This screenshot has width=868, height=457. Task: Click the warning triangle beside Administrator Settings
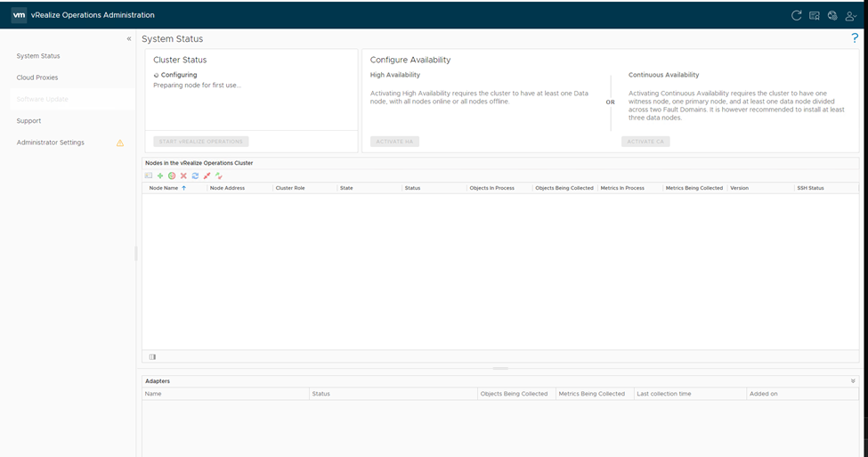[x=120, y=143]
